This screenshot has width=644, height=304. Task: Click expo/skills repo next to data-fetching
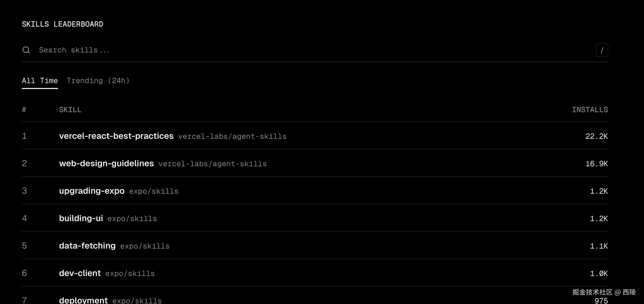tap(145, 246)
